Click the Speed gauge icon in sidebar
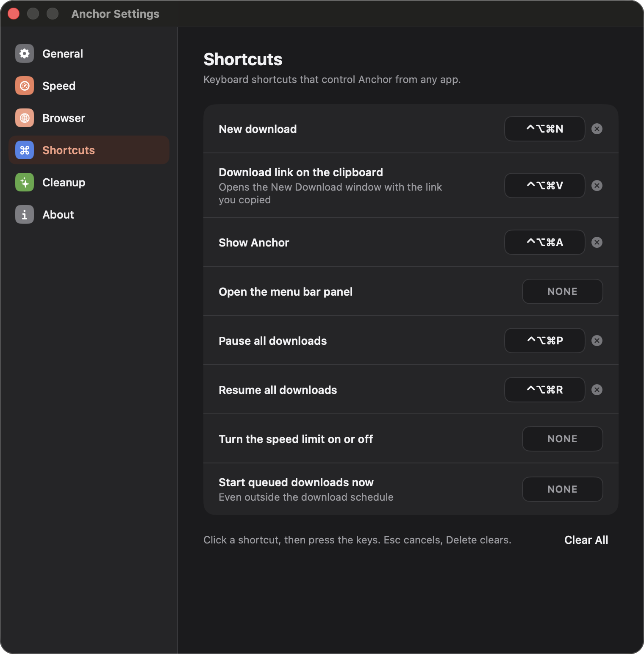This screenshot has width=644, height=654. tap(25, 86)
